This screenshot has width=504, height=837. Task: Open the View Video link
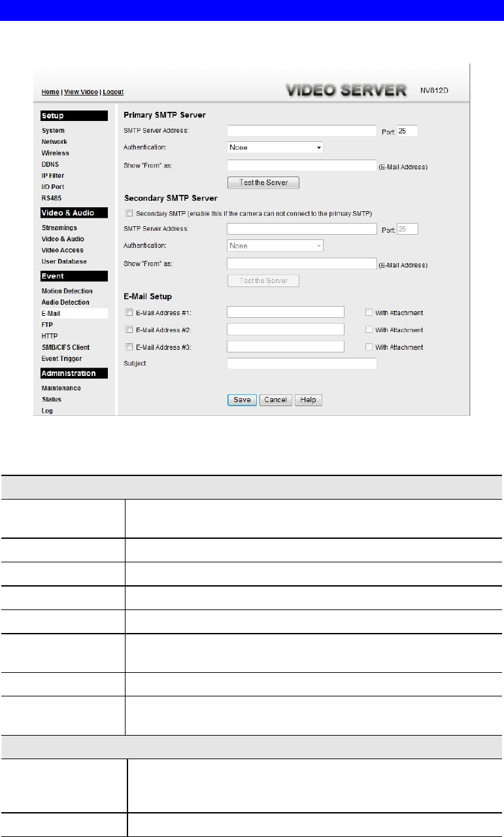point(82,92)
